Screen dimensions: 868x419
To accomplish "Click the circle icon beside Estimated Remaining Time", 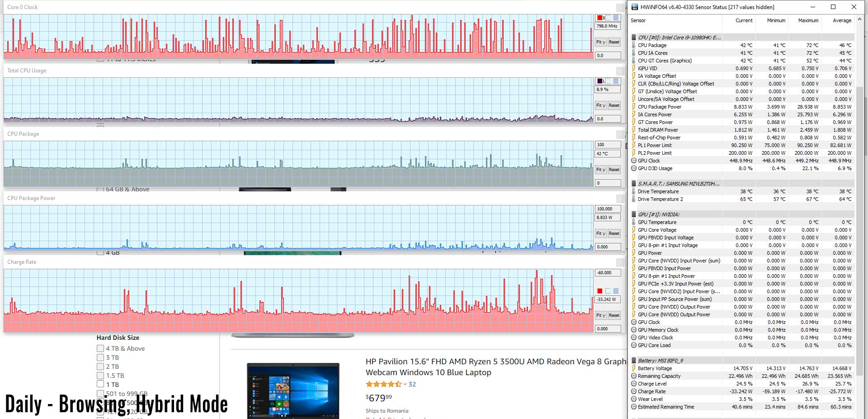I will [634, 407].
